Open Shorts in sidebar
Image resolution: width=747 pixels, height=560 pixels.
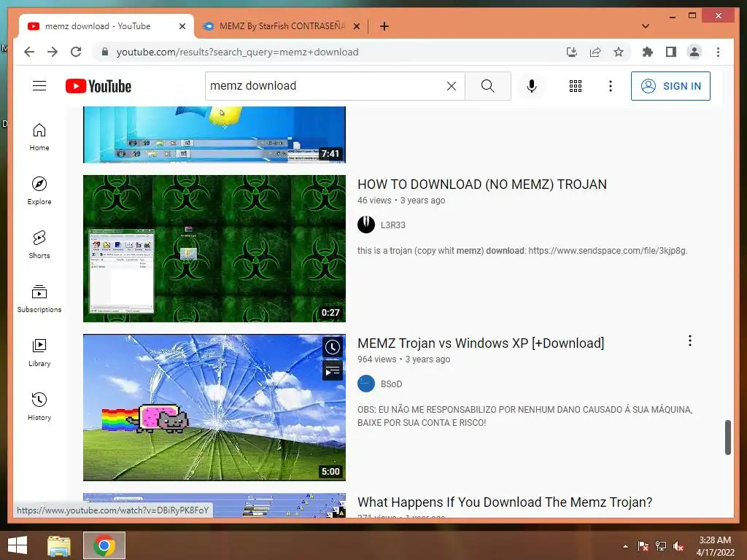tap(39, 245)
